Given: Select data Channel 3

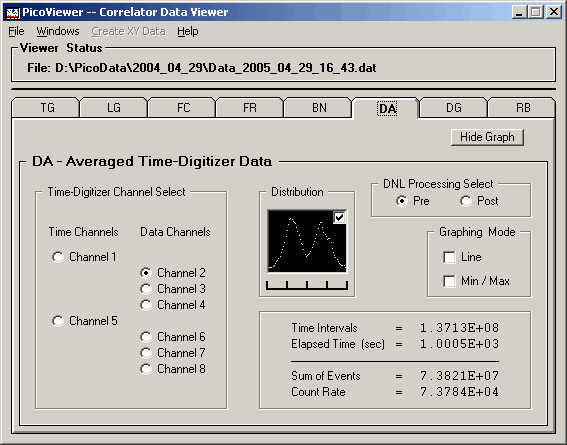Looking at the screenshot, I should click(146, 289).
